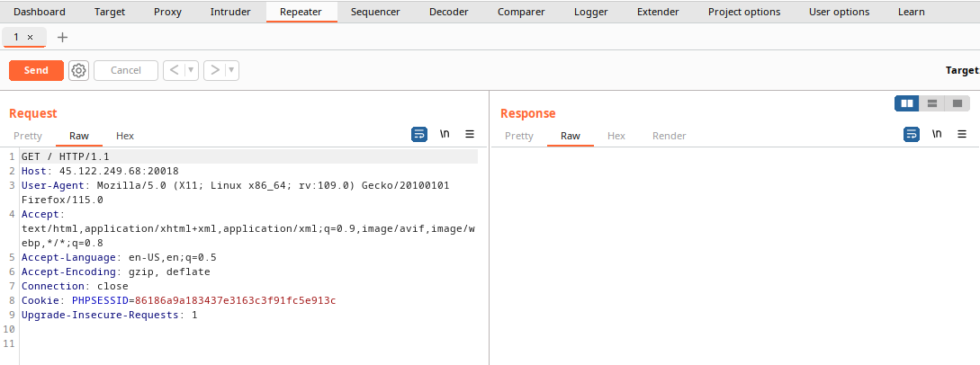Toggle Request word wrap icon
Image resolution: width=980 pixels, height=365 pixels.
coord(419,134)
